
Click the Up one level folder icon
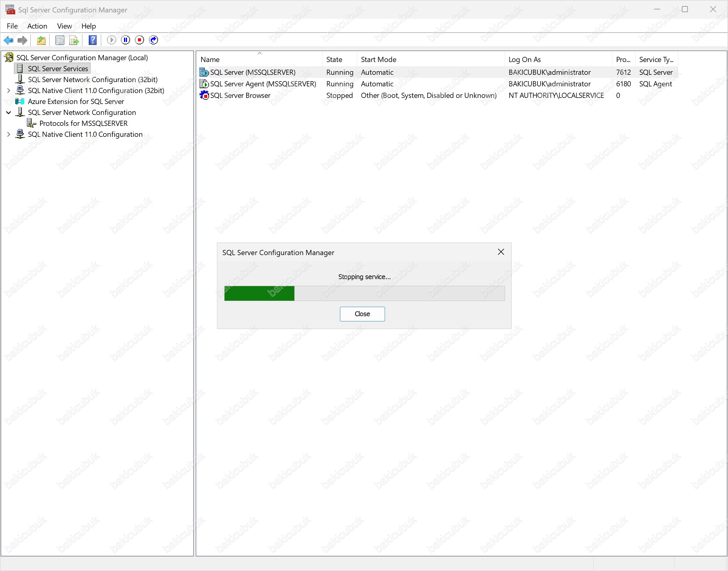click(x=41, y=40)
